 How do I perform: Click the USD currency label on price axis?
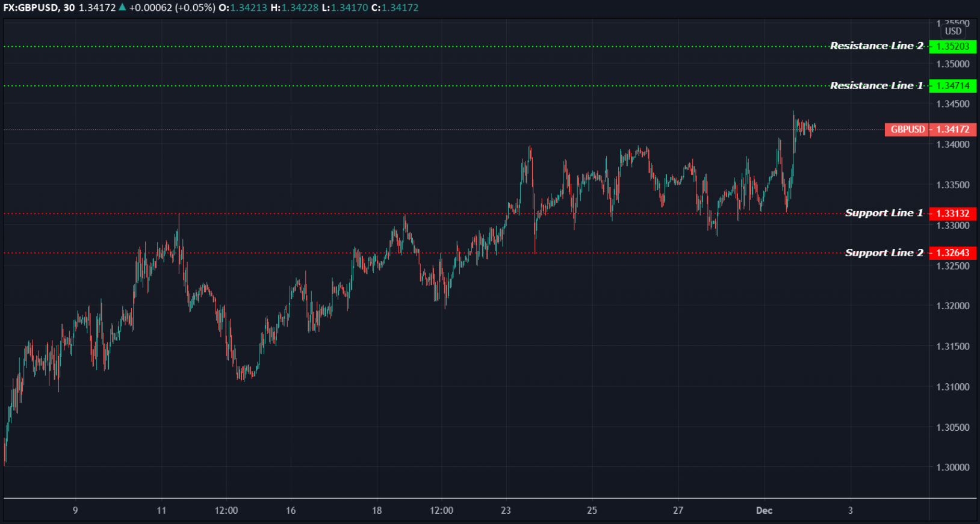point(953,31)
